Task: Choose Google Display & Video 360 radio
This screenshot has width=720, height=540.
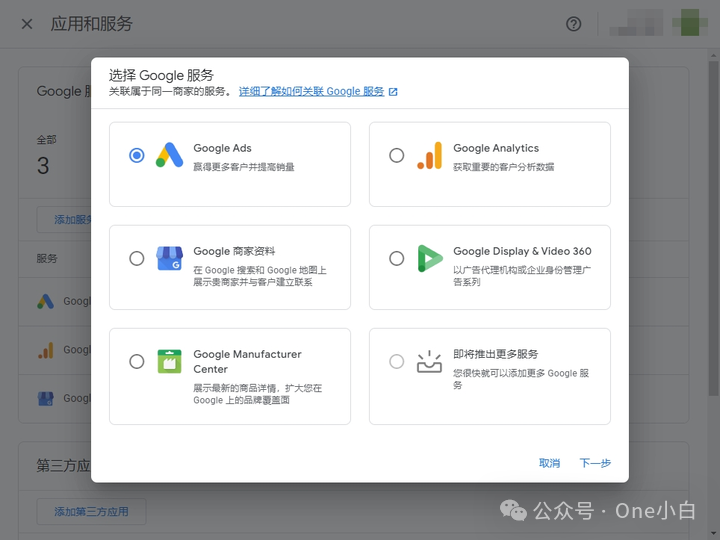Action: (396, 259)
